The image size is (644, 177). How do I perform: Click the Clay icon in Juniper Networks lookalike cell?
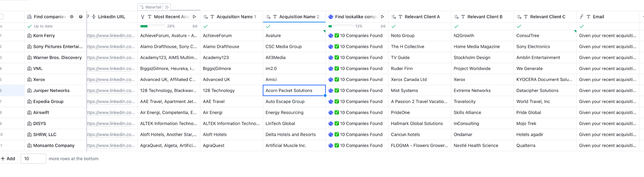click(x=331, y=90)
